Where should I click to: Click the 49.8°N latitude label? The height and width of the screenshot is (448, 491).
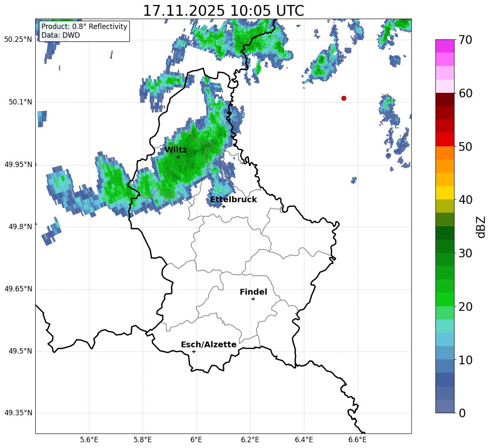20,227
